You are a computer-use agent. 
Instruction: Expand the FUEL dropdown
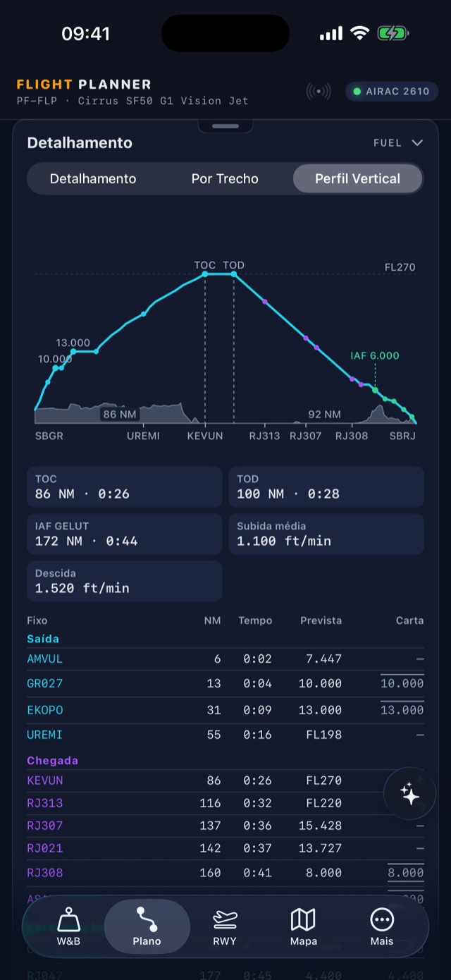pyautogui.click(x=398, y=142)
